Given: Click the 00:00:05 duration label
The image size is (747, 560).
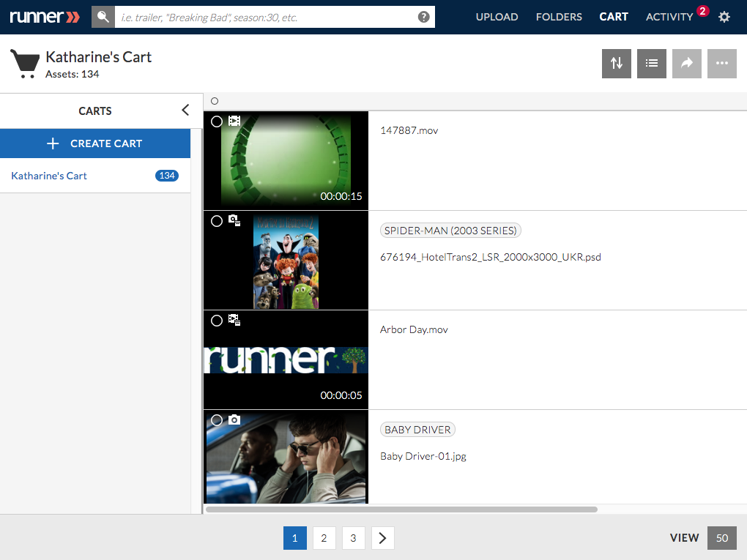Looking at the screenshot, I should pos(341,395).
